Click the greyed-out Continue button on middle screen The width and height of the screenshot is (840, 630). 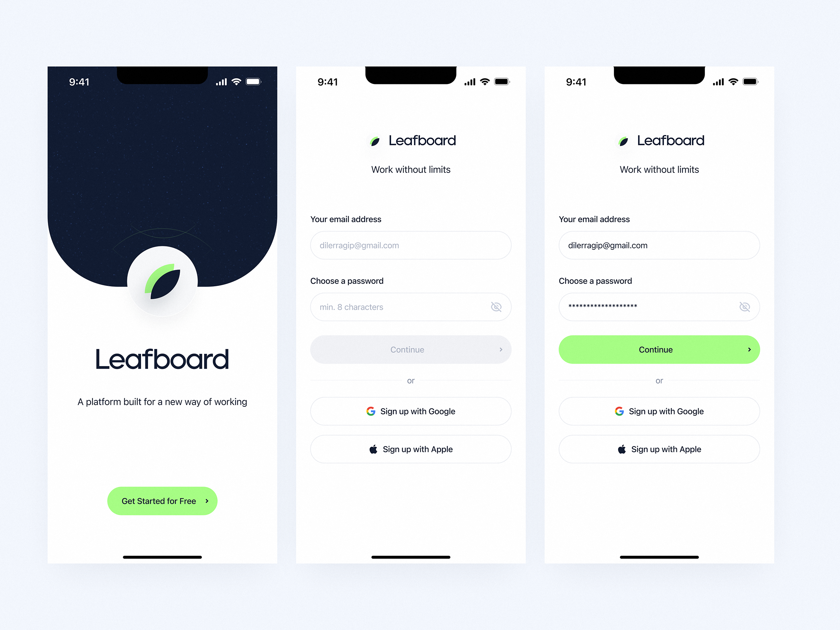tap(410, 349)
